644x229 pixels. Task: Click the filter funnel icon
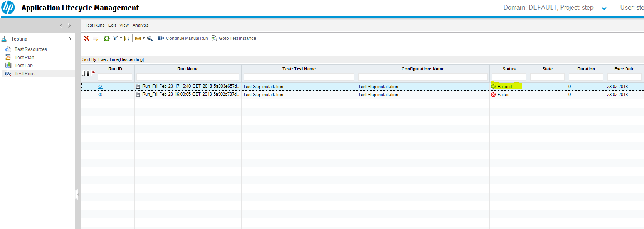pos(115,38)
